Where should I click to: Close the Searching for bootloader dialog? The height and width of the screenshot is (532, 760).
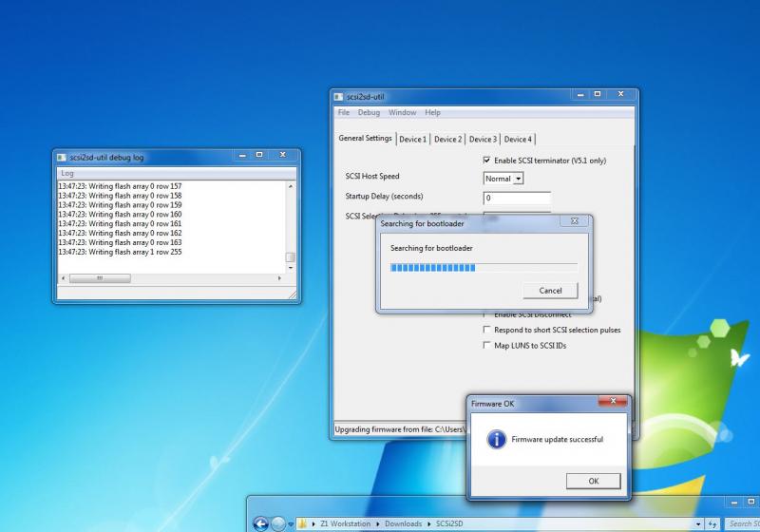[575, 221]
